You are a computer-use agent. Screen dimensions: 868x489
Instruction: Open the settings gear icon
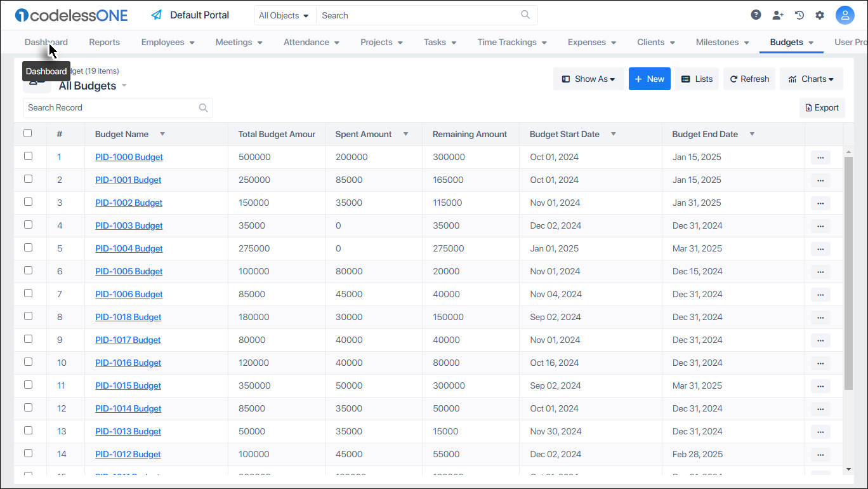click(x=820, y=14)
